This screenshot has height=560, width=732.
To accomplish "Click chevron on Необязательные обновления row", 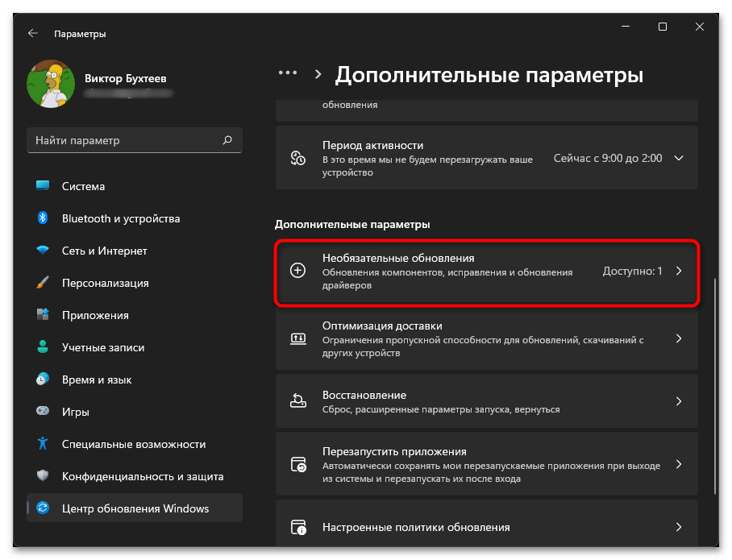I will point(680,271).
